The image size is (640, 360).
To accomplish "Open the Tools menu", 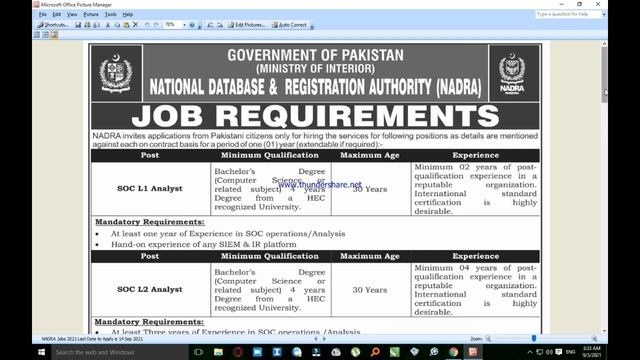I will pos(110,14).
